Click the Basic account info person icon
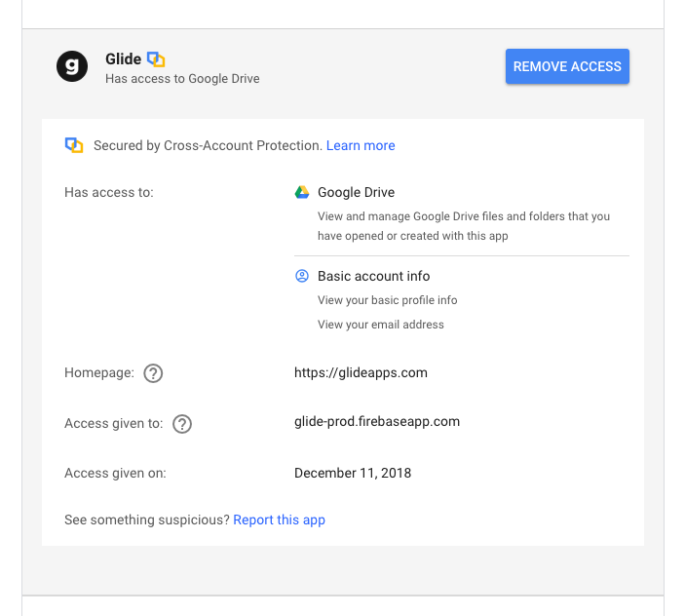The height and width of the screenshot is (616, 685). tap(302, 276)
